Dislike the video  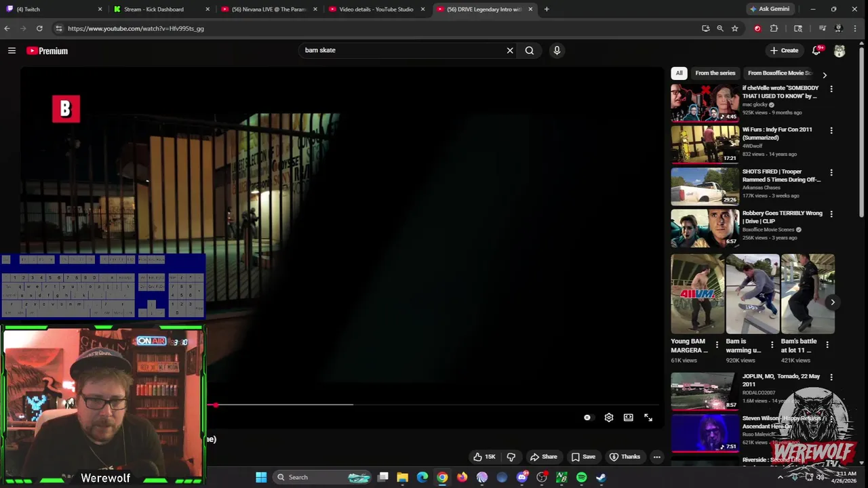click(x=511, y=457)
